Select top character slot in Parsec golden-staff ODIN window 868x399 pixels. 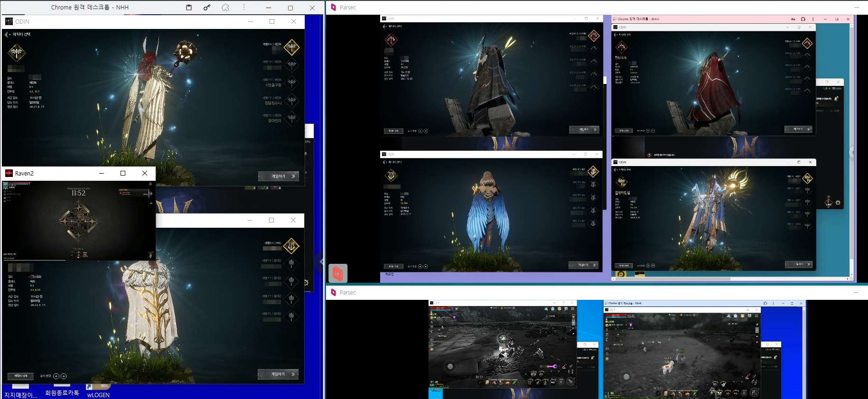808,178
